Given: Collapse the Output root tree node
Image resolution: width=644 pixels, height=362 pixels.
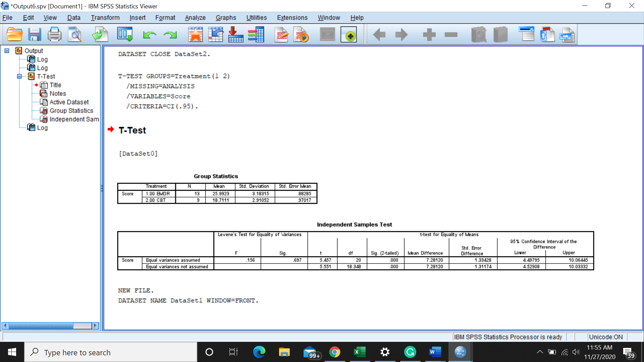Looking at the screenshot, I should coord(7,51).
